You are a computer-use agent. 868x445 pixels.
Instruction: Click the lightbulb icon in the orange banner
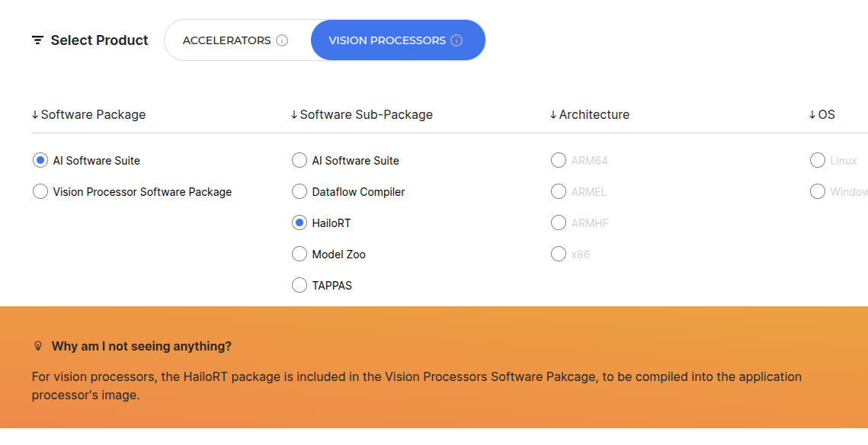(38, 346)
